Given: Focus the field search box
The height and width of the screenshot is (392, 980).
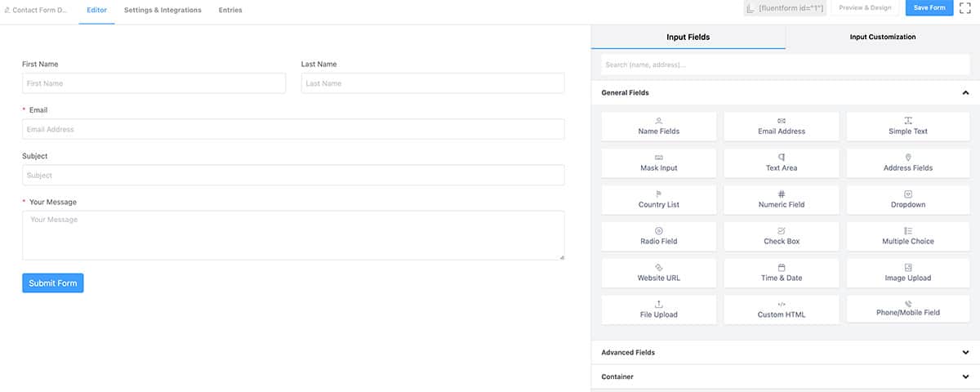Looking at the screenshot, I should (x=785, y=65).
